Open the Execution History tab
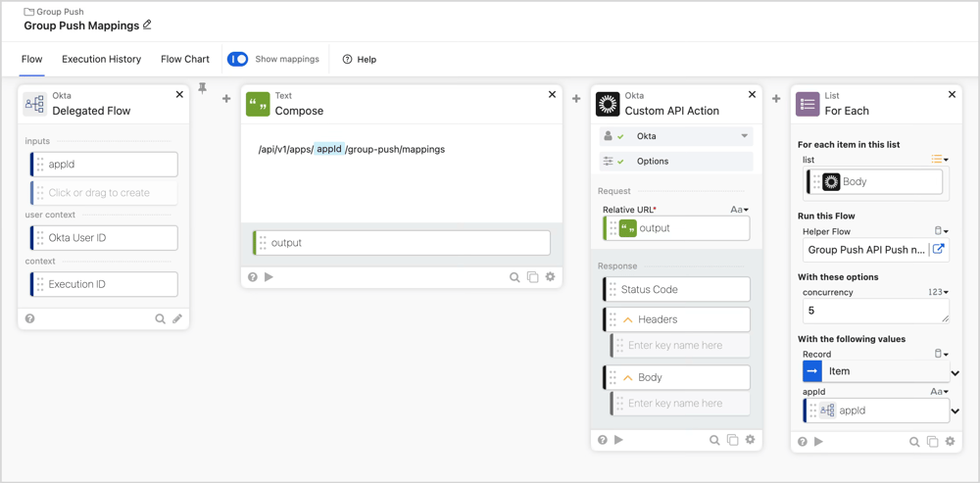 pyautogui.click(x=101, y=60)
